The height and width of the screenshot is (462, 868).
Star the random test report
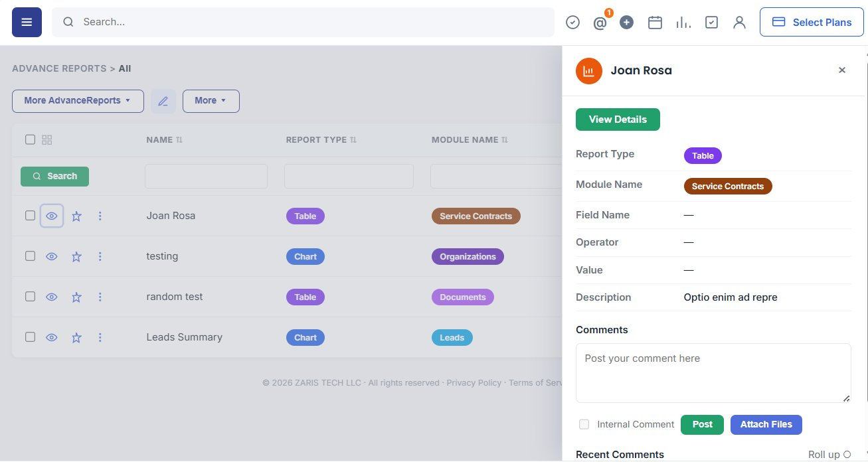[76, 297]
